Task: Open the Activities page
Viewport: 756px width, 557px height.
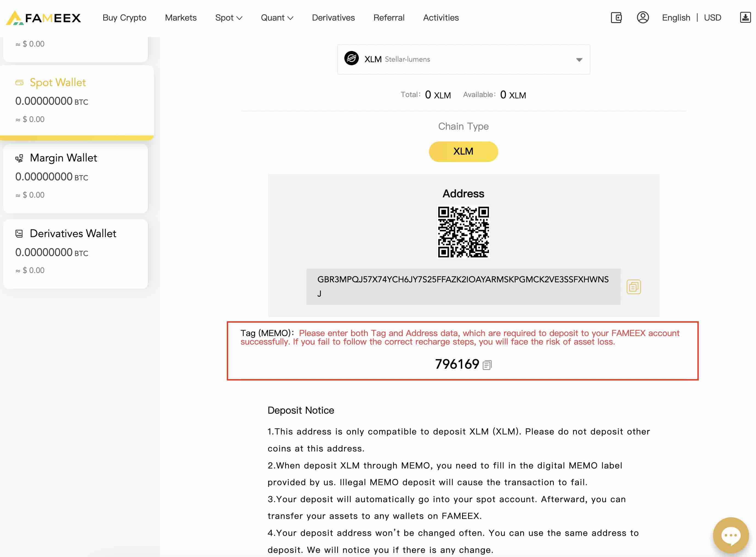Action: 441,18
